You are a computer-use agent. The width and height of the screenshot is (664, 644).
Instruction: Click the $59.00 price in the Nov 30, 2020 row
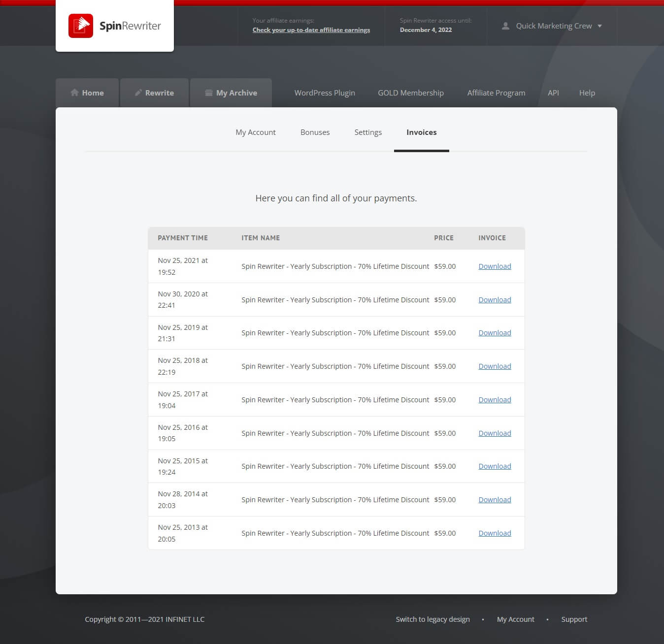(445, 300)
